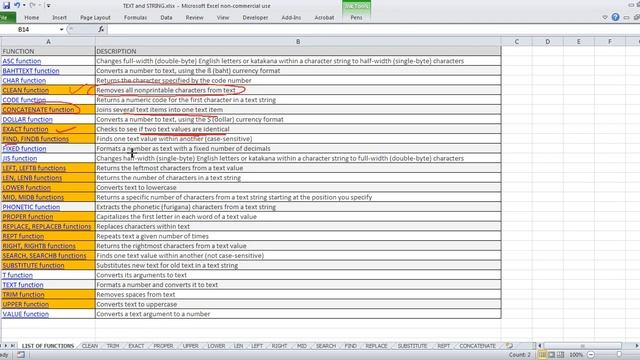
Task: Open the Developer ribbon tab
Action: coord(255,18)
